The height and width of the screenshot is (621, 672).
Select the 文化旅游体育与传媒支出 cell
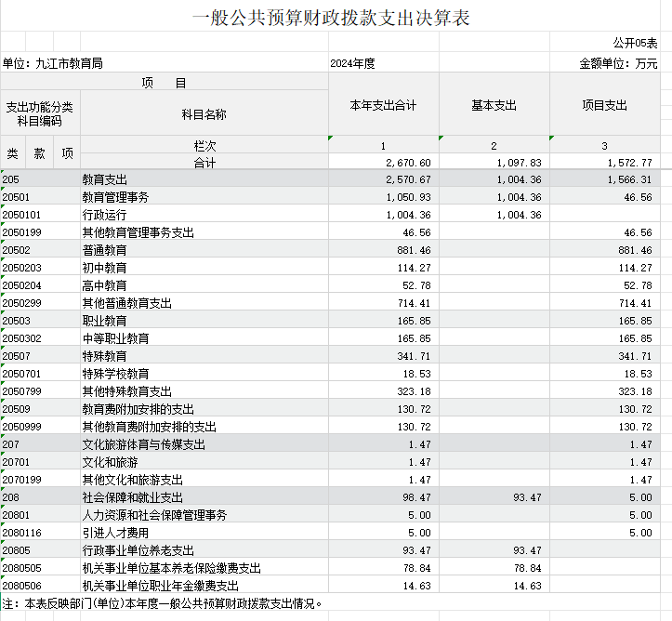[143, 444]
